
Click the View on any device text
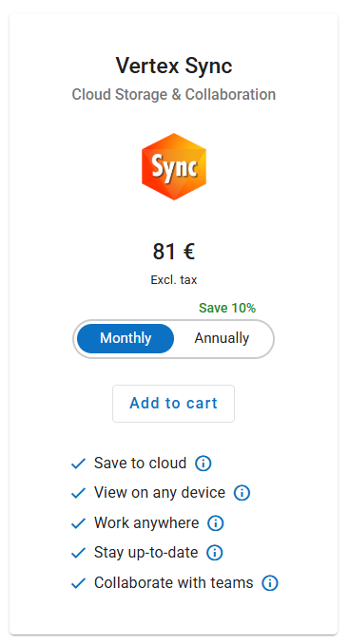[160, 492]
